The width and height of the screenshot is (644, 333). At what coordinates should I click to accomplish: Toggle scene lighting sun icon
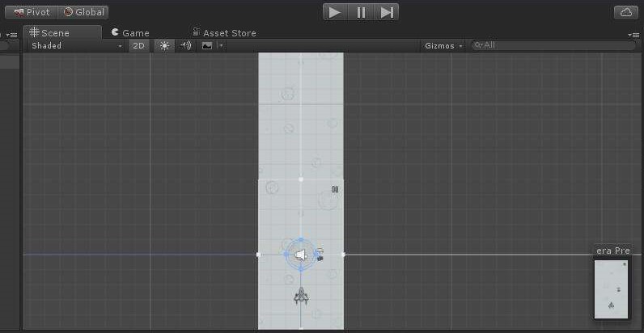pyautogui.click(x=164, y=46)
